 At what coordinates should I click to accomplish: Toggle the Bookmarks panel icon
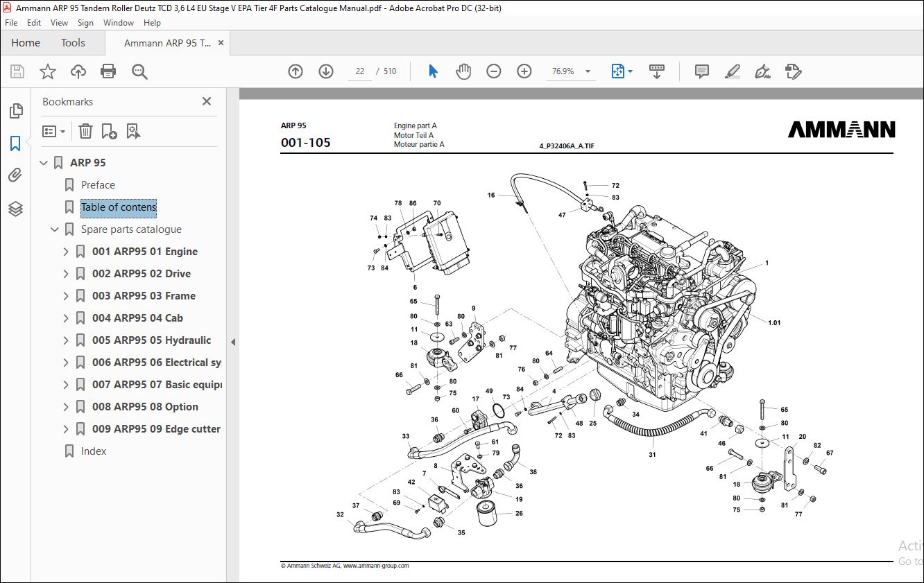[x=15, y=143]
